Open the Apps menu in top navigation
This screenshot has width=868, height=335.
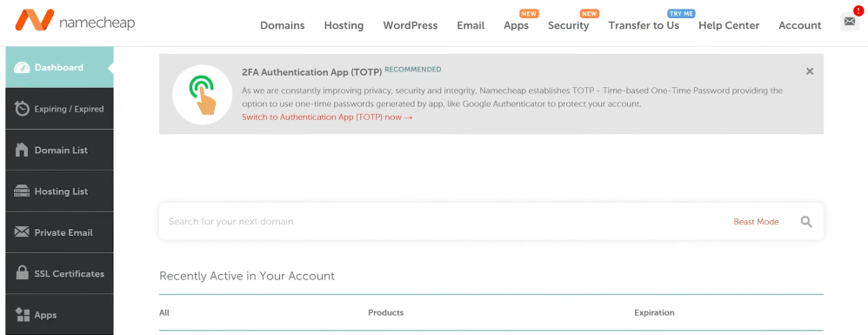516,25
